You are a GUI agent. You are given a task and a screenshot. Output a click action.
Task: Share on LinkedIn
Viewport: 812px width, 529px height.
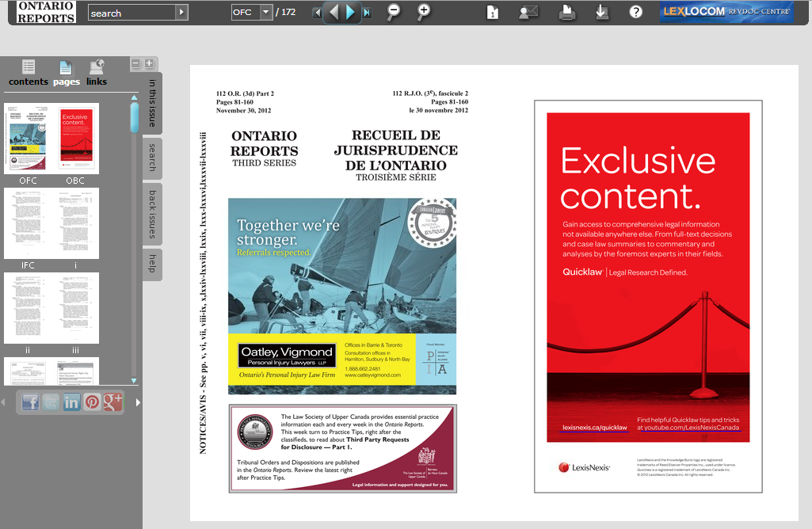(71, 402)
